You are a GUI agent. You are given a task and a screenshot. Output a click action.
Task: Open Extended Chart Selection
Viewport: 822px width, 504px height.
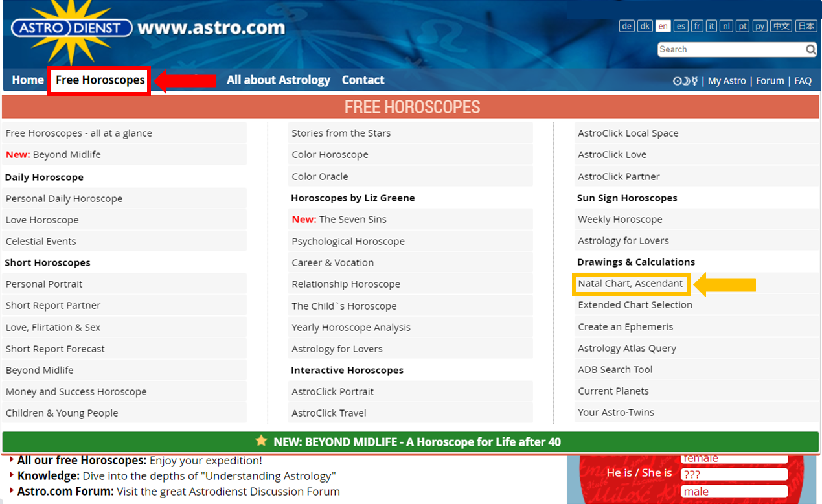coord(697,304)
